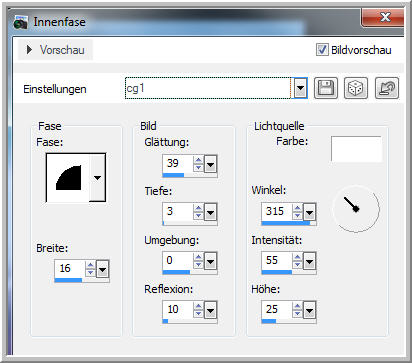Expand the Vorschau preview panel
Viewport: 412px width, 363px height.
[55, 50]
